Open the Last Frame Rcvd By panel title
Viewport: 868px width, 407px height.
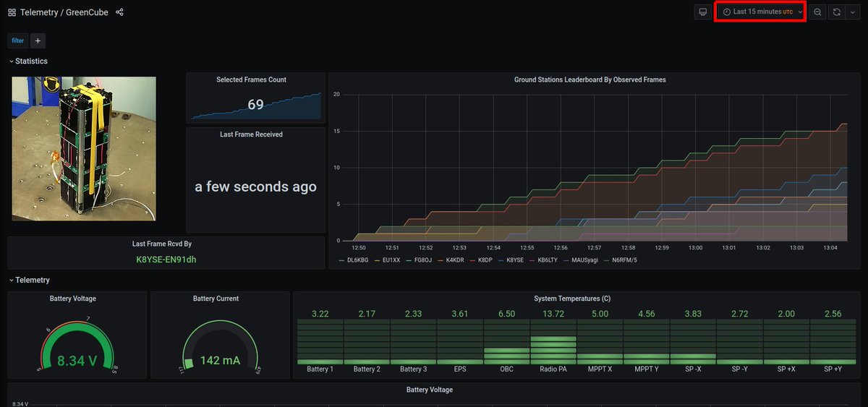click(x=162, y=244)
